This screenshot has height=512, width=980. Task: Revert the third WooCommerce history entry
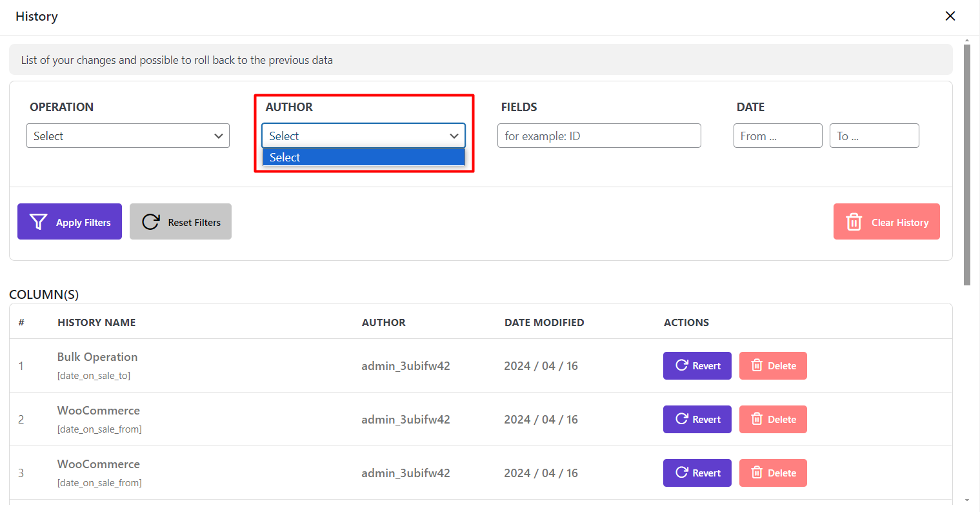coord(697,473)
